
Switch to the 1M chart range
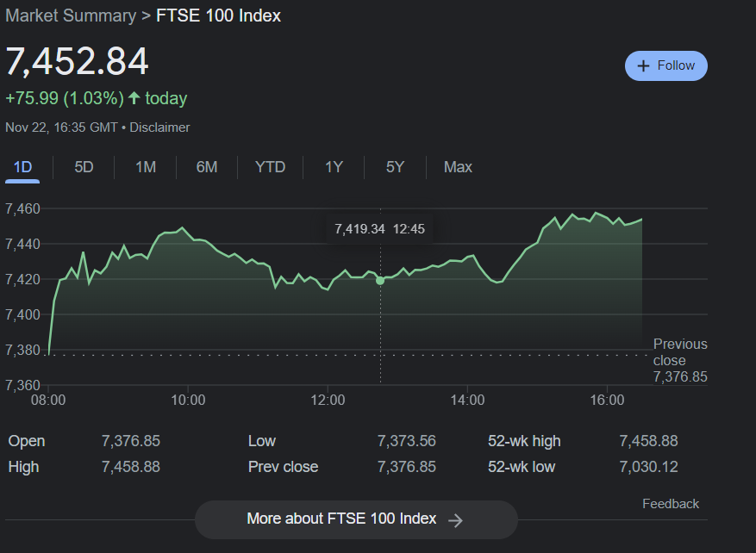[x=146, y=167]
